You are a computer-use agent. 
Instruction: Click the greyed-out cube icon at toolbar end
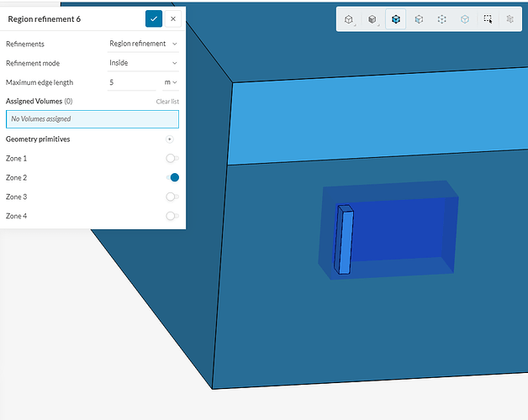click(x=510, y=19)
